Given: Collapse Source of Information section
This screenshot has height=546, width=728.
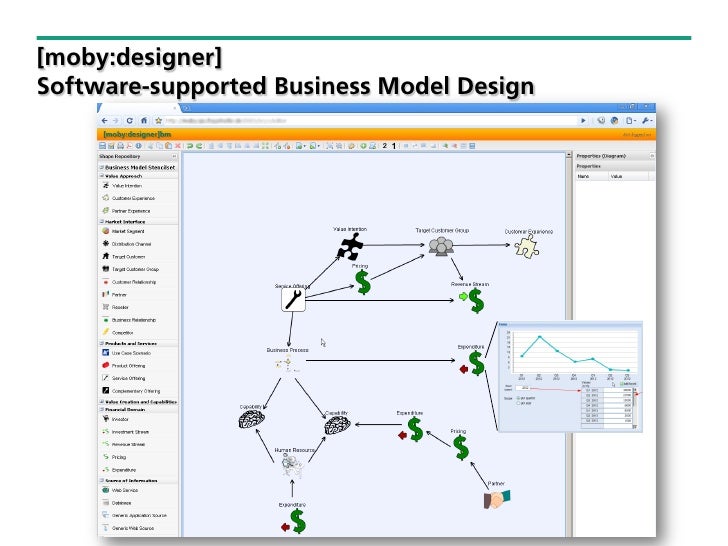Looking at the screenshot, I should coord(102,481).
